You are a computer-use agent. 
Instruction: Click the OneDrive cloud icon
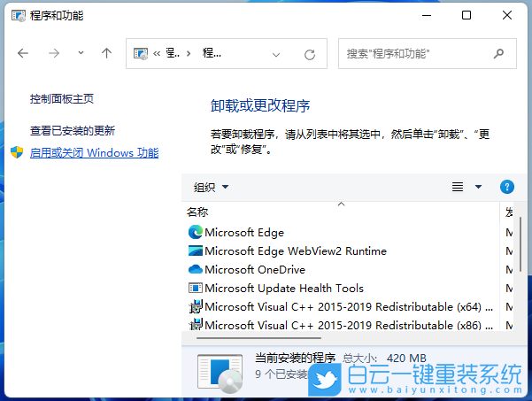coord(195,269)
